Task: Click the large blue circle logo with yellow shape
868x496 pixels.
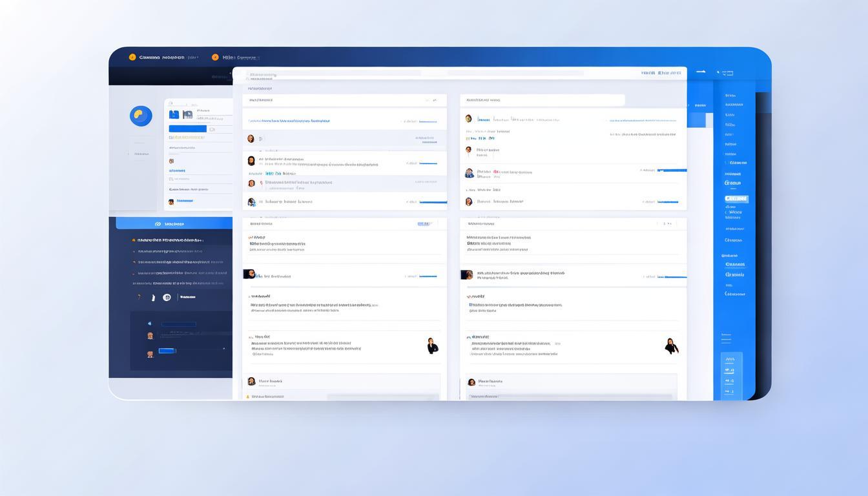Action: pyautogui.click(x=141, y=116)
